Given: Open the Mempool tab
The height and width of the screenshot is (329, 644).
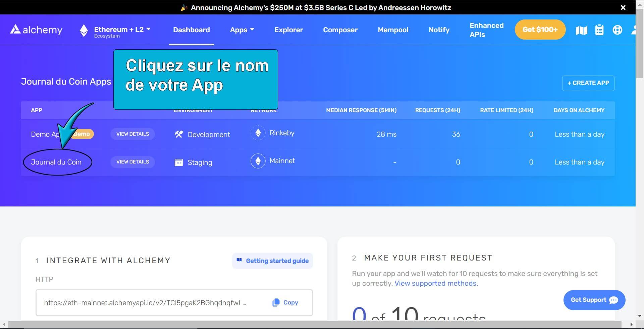Looking at the screenshot, I should [x=393, y=30].
